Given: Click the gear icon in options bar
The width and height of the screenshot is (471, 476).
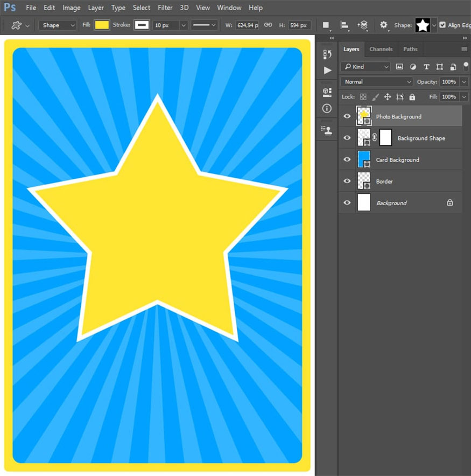Looking at the screenshot, I should (x=383, y=25).
